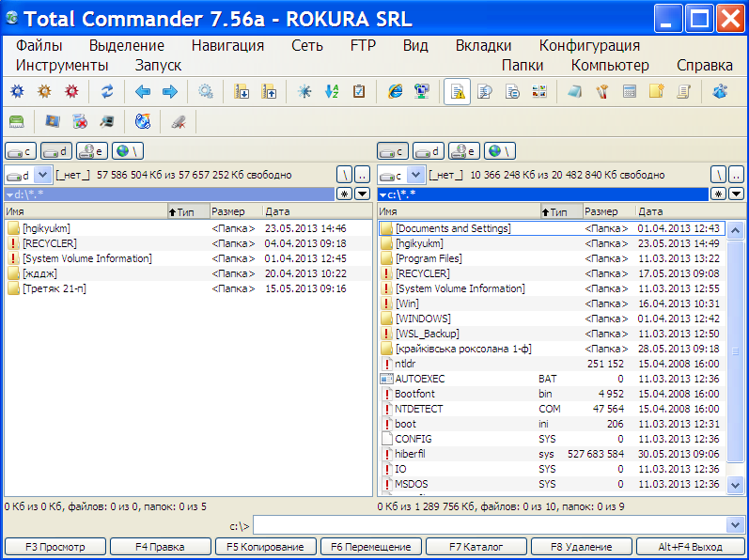Click the document with list view icon
749x560 pixels.
coord(512,91)
